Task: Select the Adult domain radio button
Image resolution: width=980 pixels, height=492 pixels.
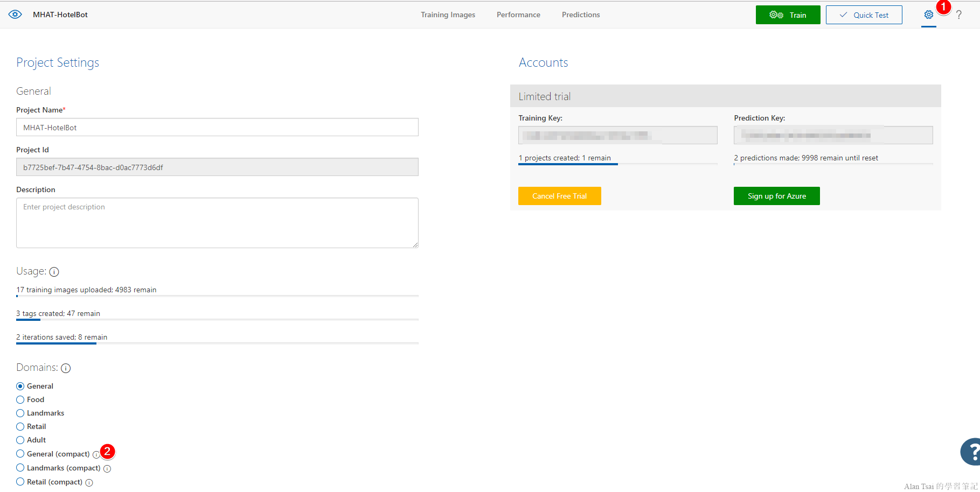Action: click(20, 440)
